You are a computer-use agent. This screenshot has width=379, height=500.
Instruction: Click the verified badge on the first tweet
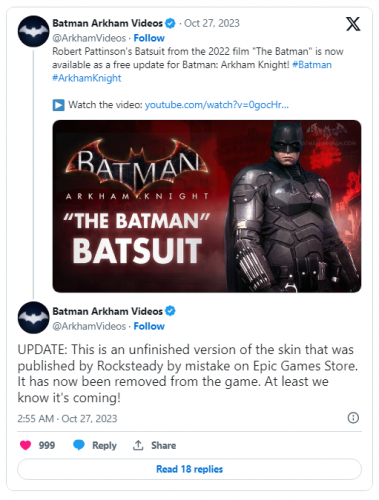pos(170,23)
